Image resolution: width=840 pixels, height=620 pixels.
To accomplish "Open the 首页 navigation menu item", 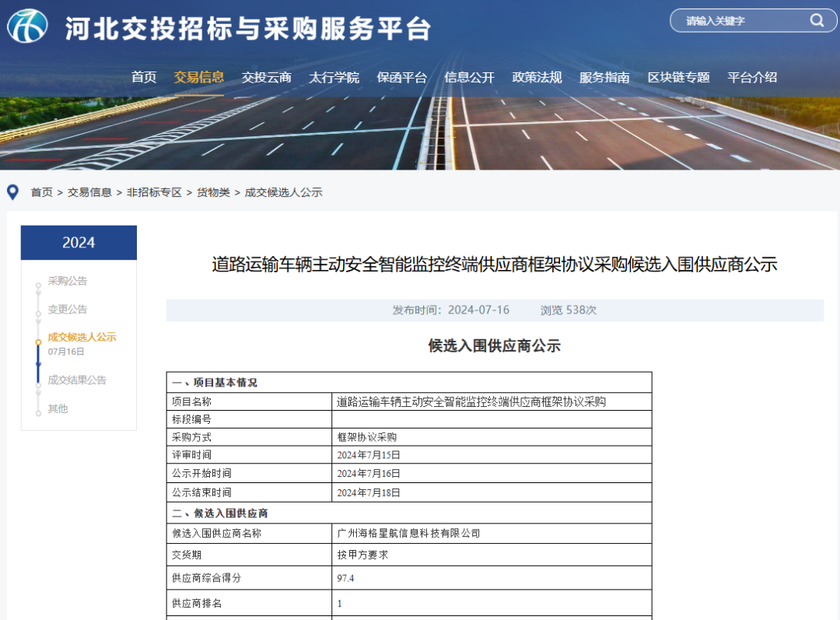I will click(x=144, y=77).
